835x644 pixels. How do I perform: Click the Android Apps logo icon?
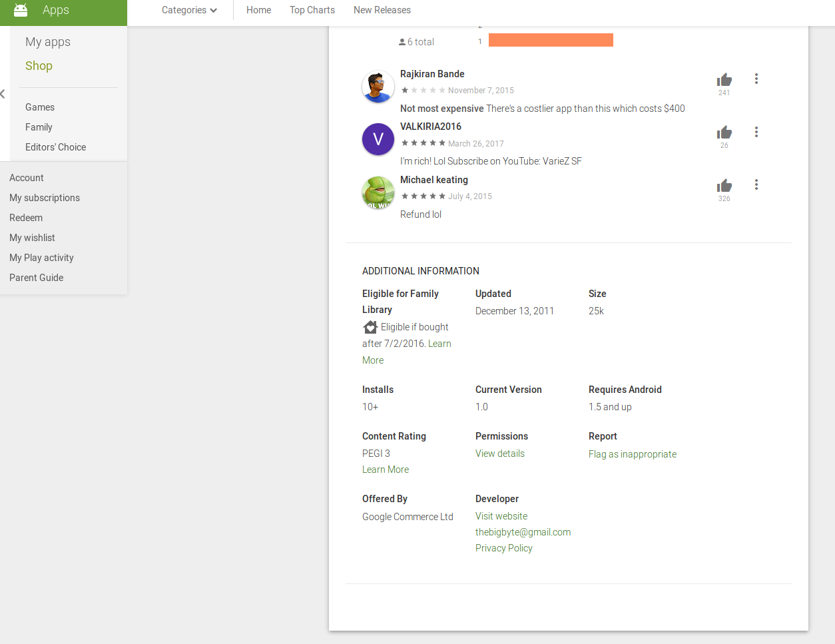(21, 10)
